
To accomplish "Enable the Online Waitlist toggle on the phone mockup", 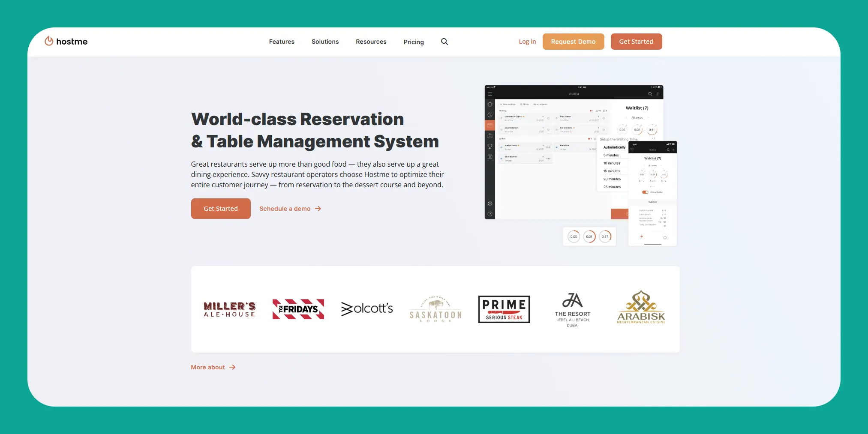I will [645, 192].
